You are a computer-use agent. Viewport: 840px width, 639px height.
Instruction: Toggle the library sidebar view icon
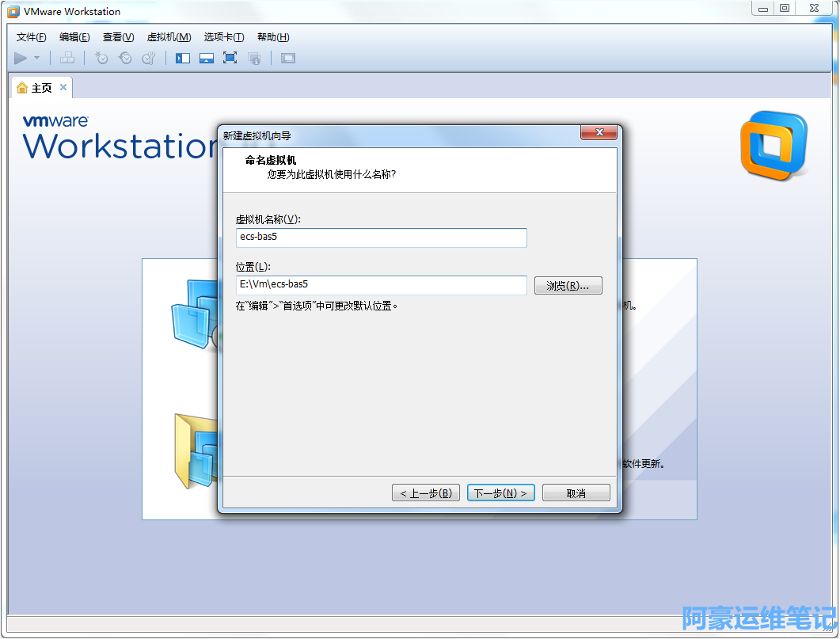click(183, 58)
